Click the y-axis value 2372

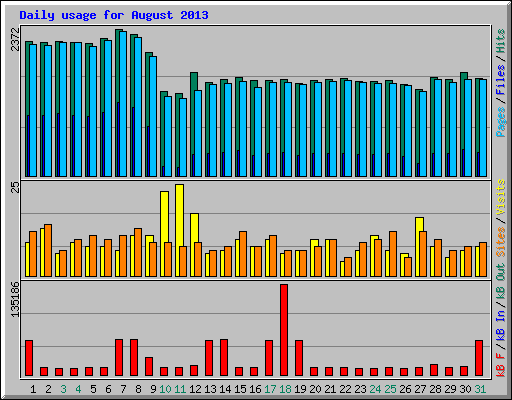tap(15, 39)
